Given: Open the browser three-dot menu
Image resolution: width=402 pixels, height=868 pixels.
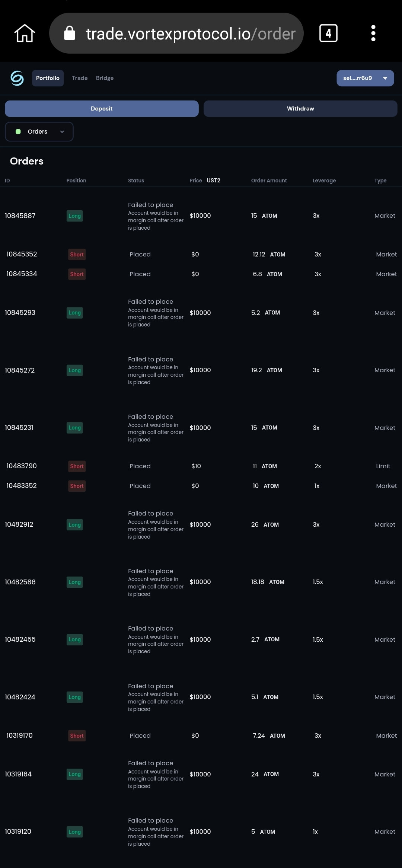Looking at the screenshot, I should pos(373,33).
